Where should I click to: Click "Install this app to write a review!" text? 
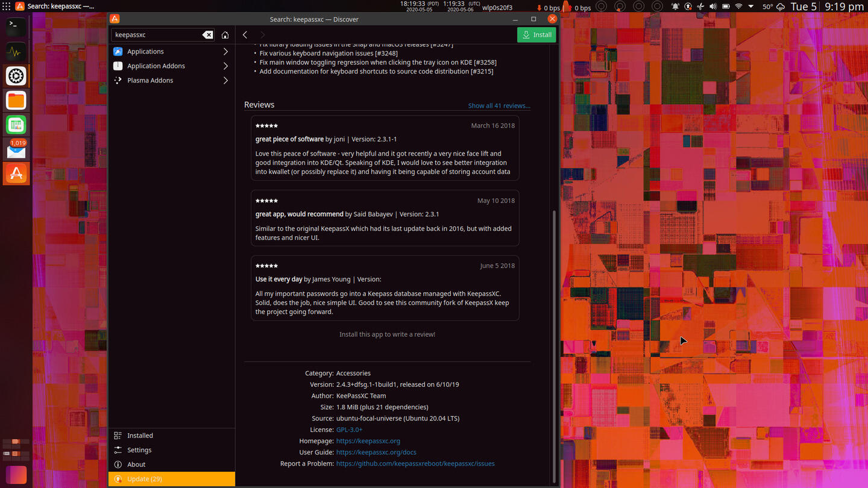387,334
